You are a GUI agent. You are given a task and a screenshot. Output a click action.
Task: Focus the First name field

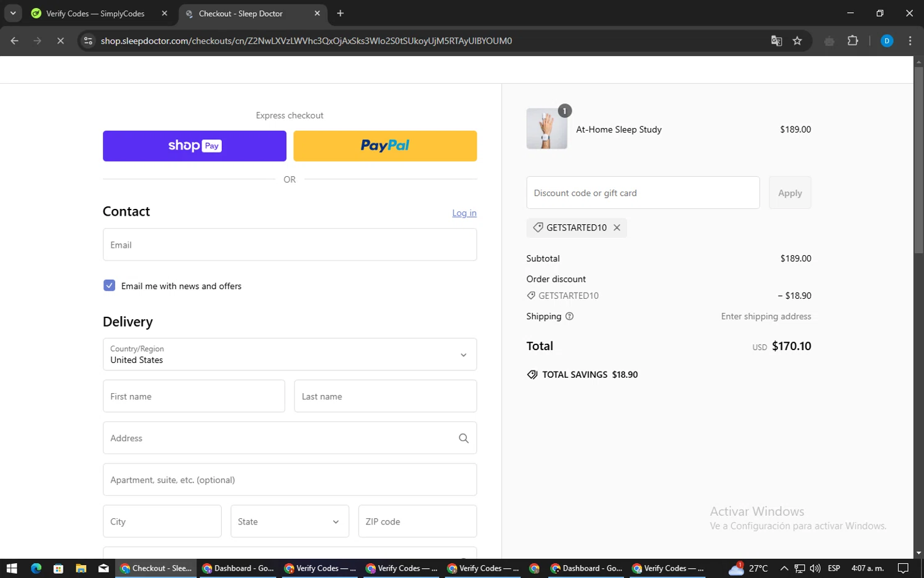pos(194,396)
